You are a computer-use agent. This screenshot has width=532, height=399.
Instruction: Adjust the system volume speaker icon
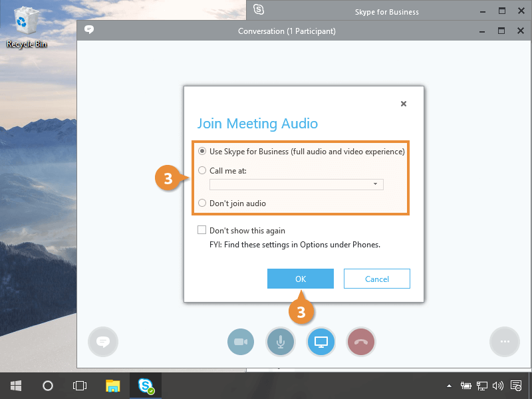click(497, 386)
